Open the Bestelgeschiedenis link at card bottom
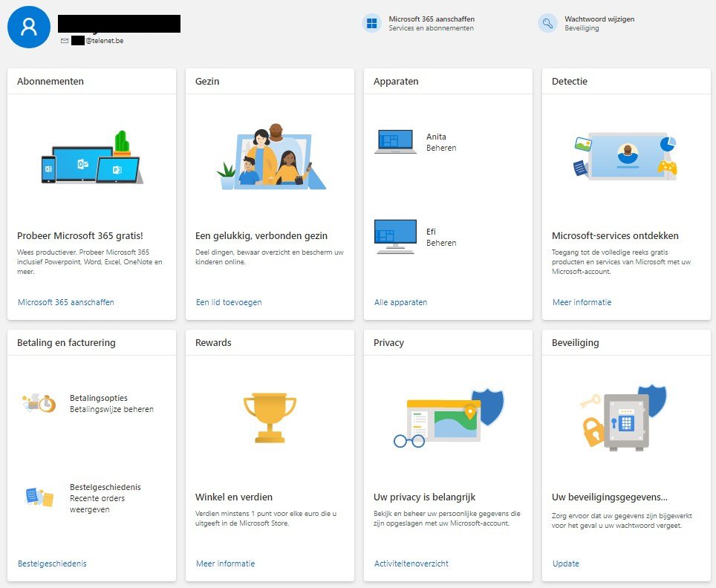Screen dimensions: 716x588 [52, 563]
